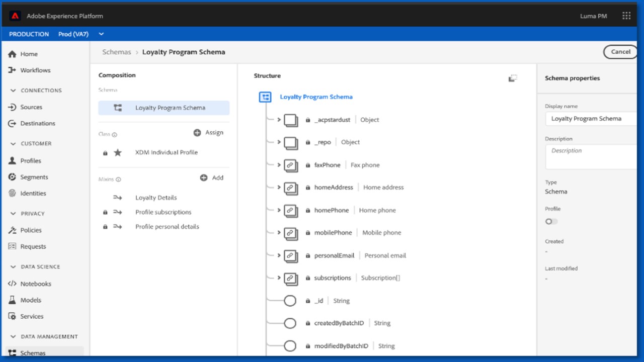This screenshot has height=362, width=644.
Task: Click Add next to Mixins
Action: [x=217, y=178]
